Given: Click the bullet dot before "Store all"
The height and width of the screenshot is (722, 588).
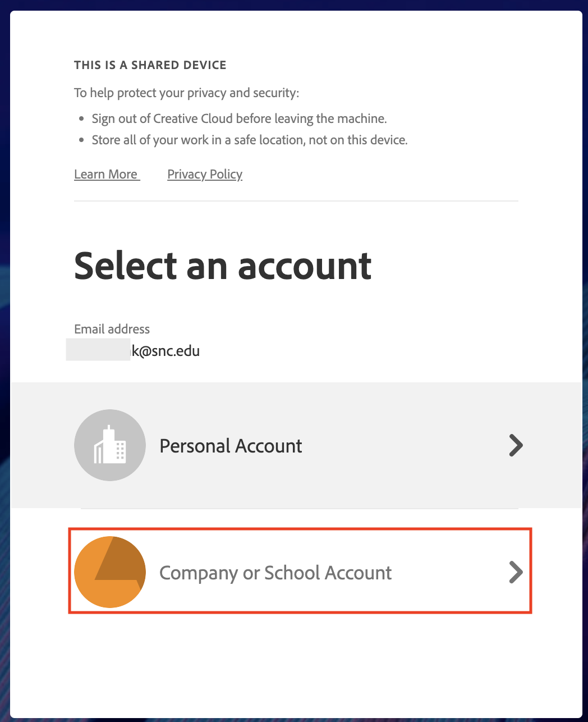Looking at the screenshot, I should tap(81, 140).
